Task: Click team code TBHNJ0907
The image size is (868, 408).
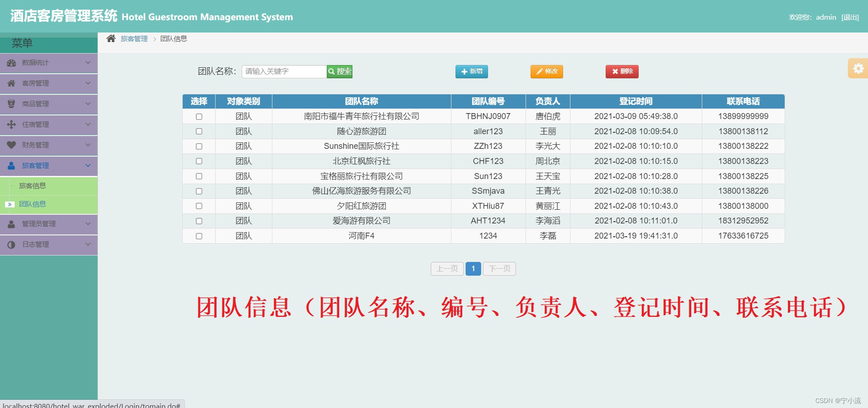Action: click(488, 116)
